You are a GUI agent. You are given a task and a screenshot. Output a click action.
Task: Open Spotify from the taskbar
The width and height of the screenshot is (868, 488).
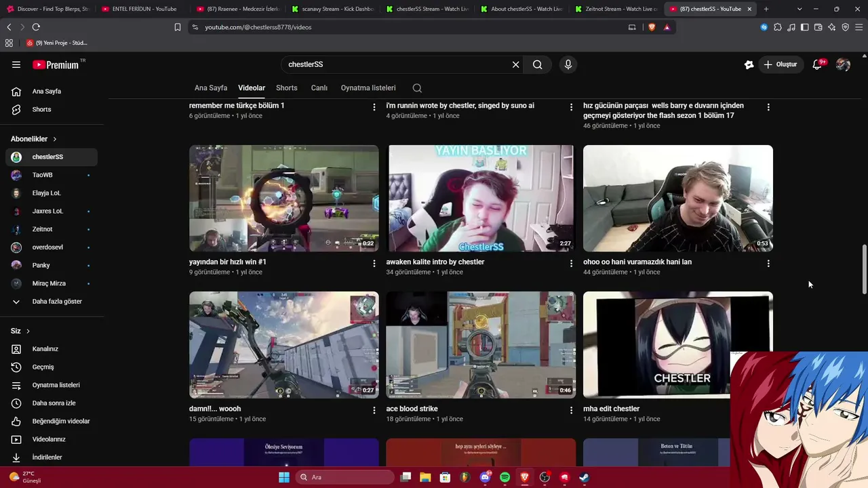click(505, 477)
